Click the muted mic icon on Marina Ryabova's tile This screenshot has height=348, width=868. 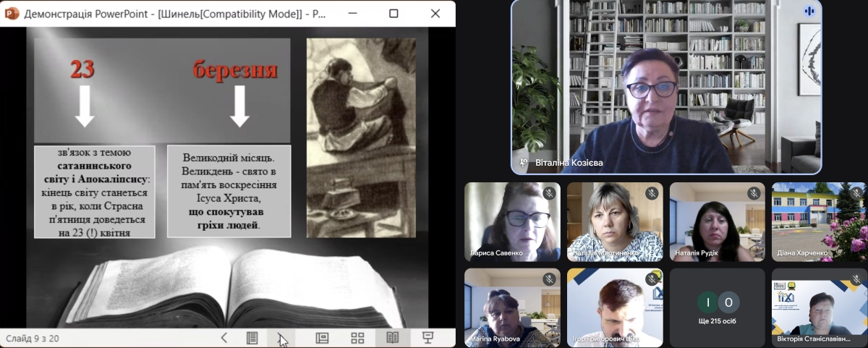tap(549, 279)
